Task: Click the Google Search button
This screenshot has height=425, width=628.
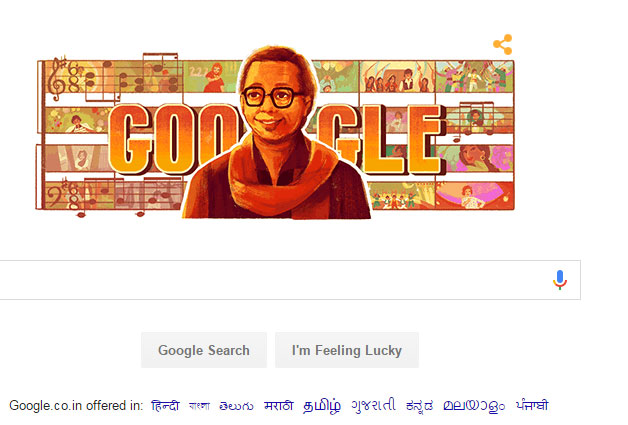Action: [204, 350]
